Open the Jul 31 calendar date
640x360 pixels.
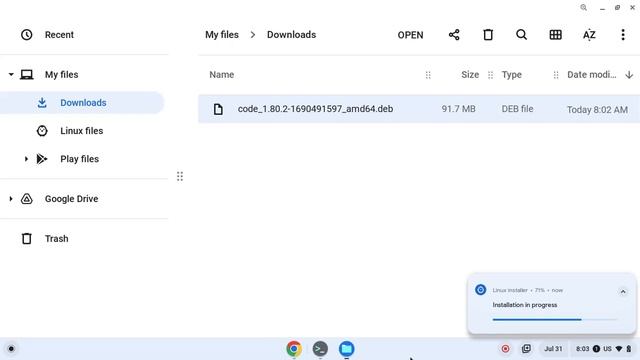tap(553, 349)
